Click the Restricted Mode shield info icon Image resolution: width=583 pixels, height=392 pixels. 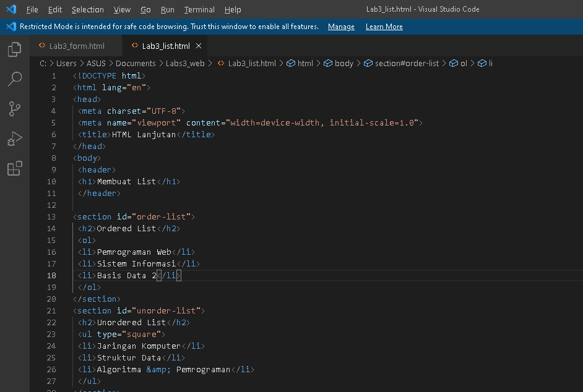(x=11, y=27)
